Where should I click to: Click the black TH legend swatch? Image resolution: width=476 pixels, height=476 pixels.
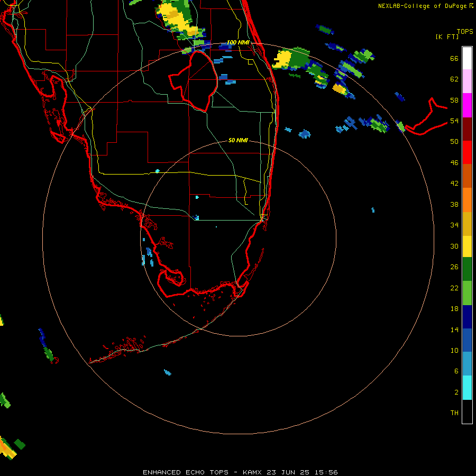pos(467,411)
